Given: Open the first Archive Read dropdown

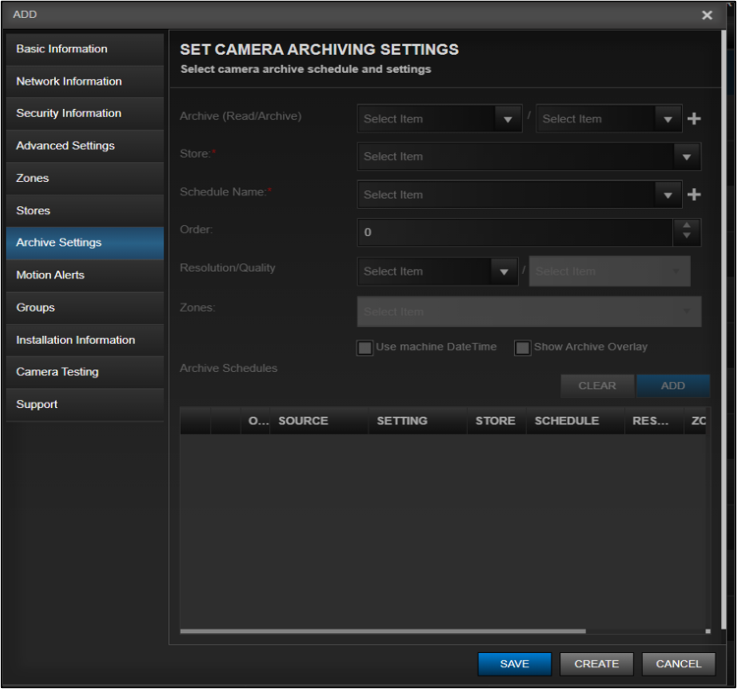Looking at the screenshot, I should point(439,118).
